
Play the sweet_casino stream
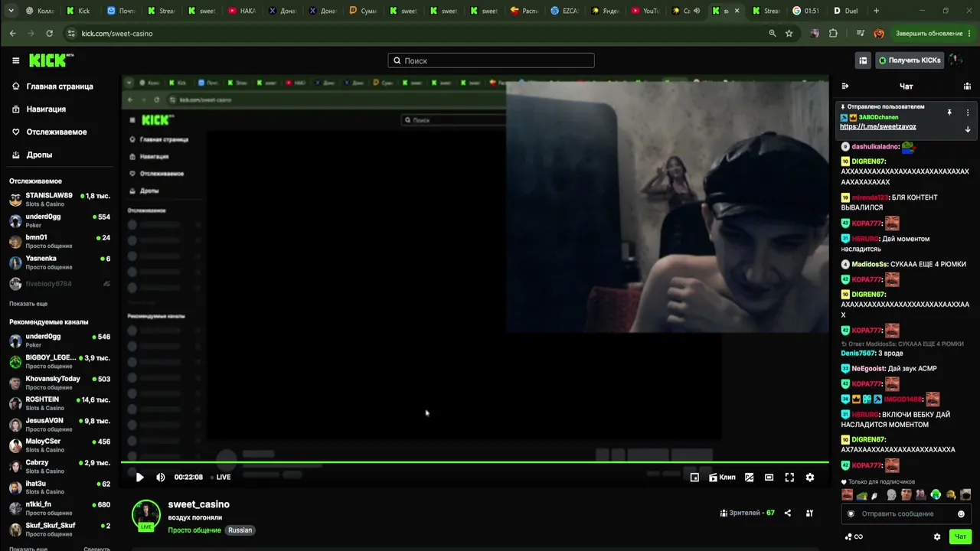point(139,478)
